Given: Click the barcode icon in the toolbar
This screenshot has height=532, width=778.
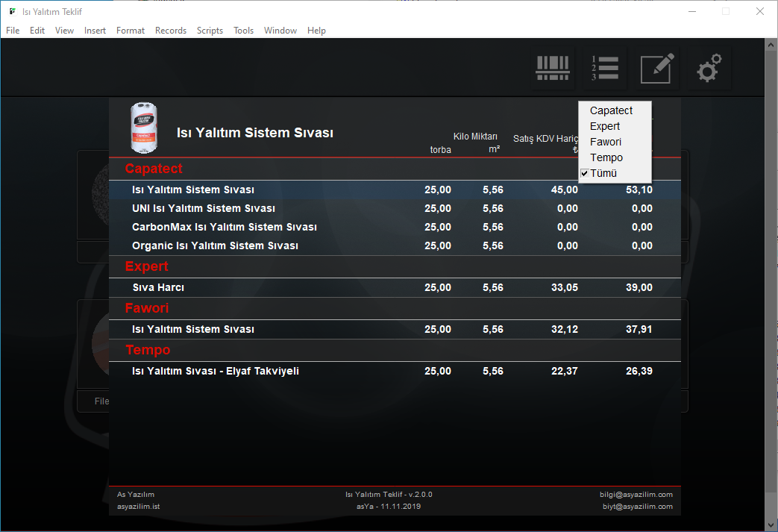Looking at the screenshot, I should 552,68.
